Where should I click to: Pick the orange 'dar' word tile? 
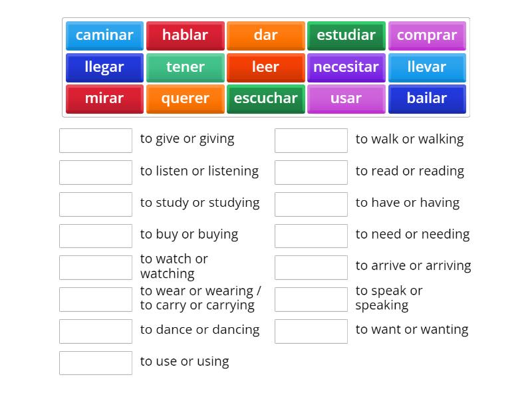265,35
